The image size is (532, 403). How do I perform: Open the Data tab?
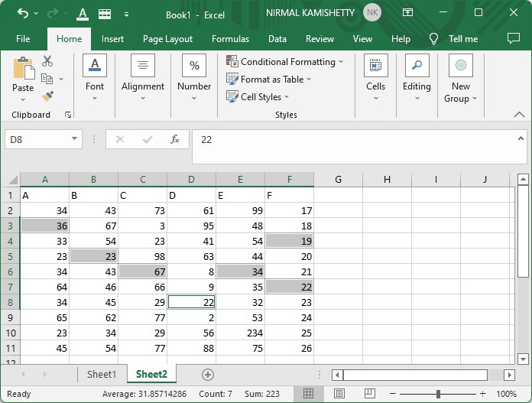coord(277,39)
